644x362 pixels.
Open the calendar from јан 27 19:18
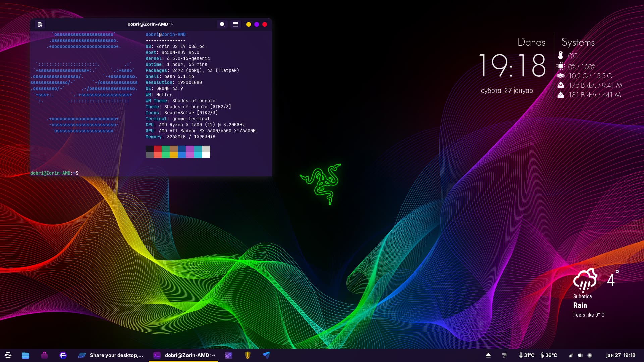coord(621,355)
